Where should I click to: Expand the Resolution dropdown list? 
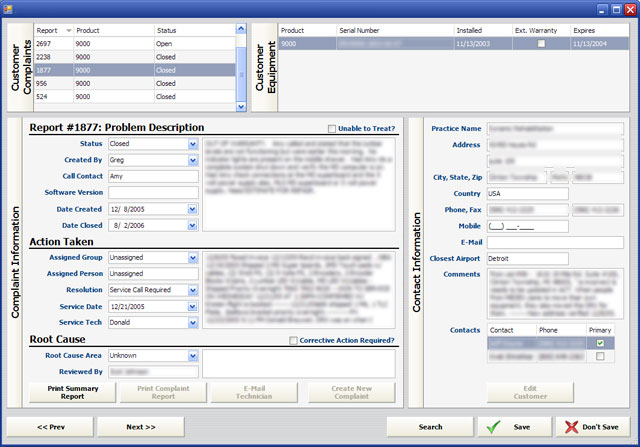point(193,290)
